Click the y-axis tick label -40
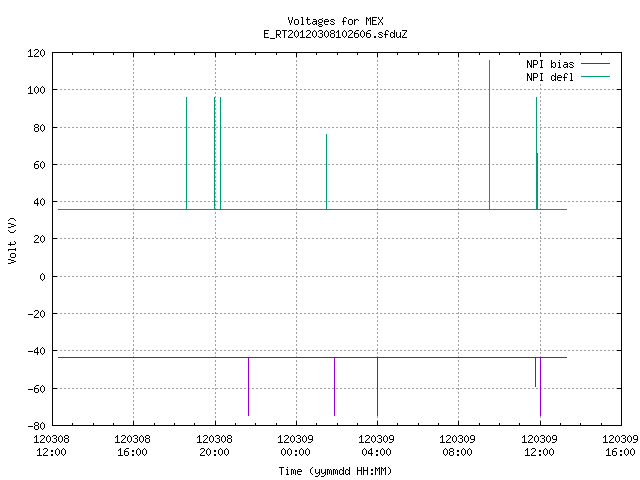 (36, 351)
